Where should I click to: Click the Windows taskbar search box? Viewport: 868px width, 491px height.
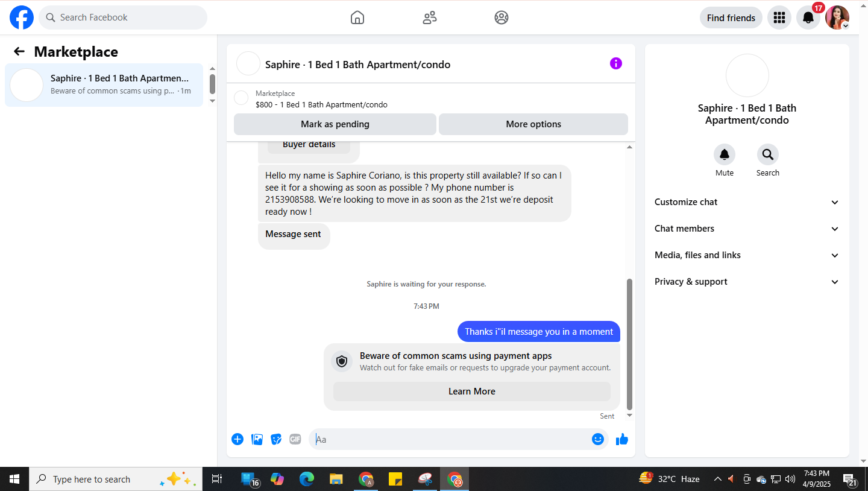coord(116,479)
